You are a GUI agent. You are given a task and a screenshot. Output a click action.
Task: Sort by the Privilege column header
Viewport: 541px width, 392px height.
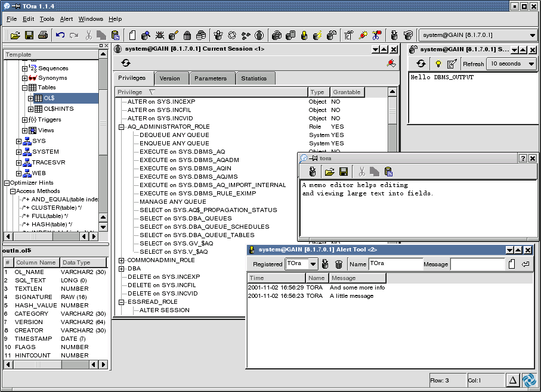pyautogui.click(x=211, y=92)
